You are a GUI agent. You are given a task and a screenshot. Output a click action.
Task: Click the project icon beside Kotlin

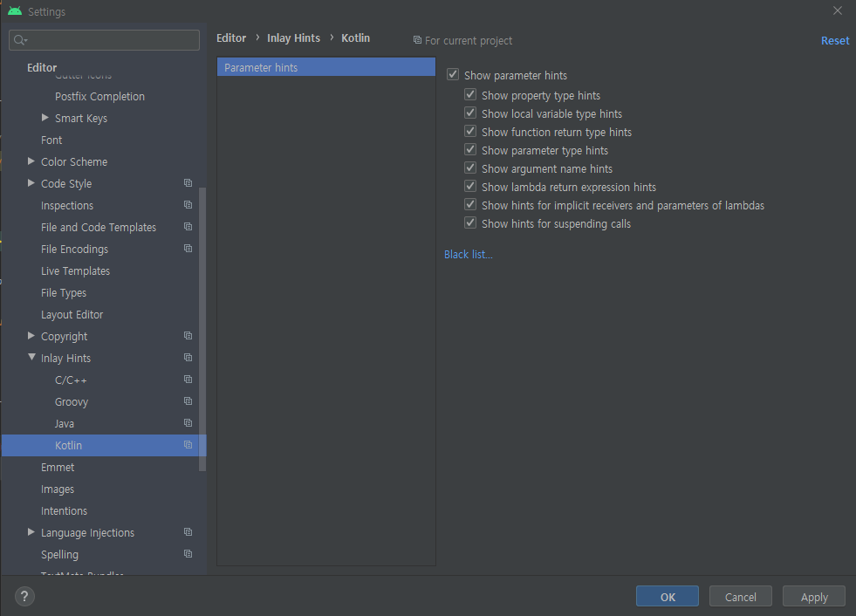188,445
